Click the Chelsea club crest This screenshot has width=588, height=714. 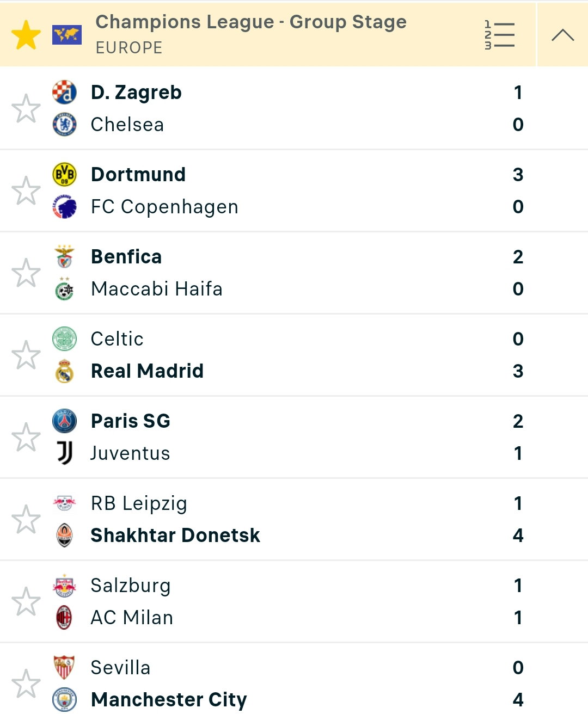tap(64, 125)
